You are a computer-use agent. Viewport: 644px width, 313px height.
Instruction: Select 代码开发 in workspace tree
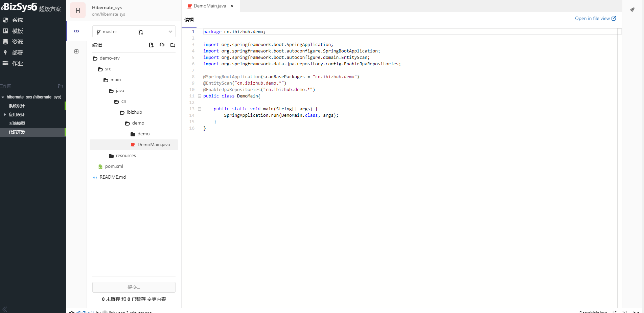point(17,132)
